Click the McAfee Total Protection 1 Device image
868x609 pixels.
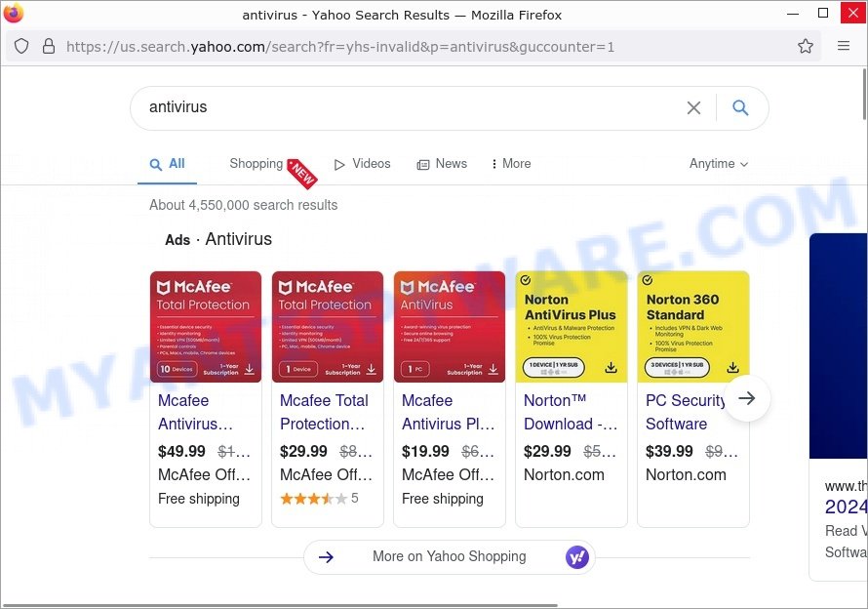[328, 327]
